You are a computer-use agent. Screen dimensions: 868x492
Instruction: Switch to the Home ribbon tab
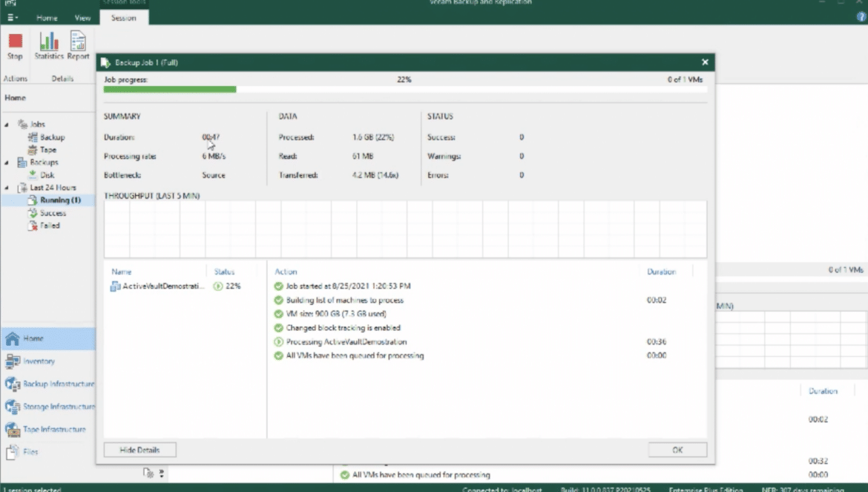47,18
